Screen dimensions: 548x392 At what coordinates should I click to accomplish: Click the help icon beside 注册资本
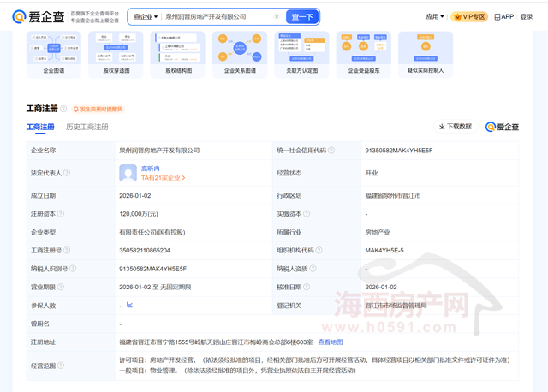[x=62, y=213]
